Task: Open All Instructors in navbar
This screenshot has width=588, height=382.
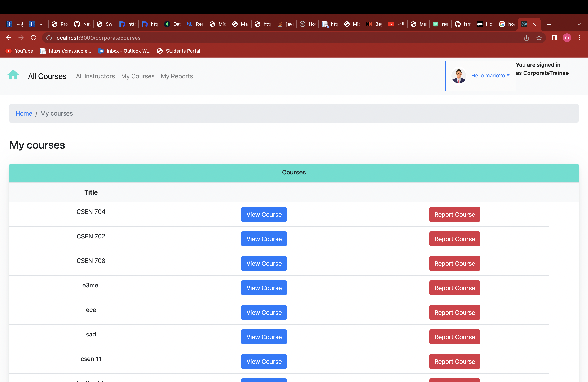Action: click(95, 76)
